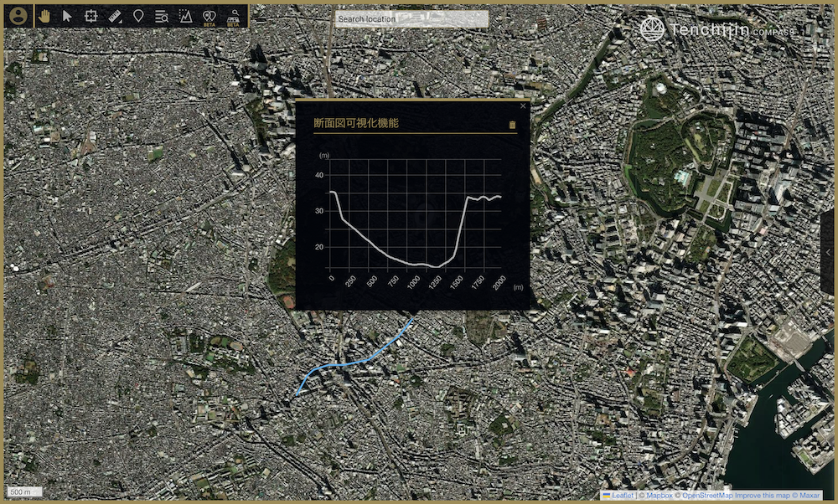
Task: Activate the area capture crosshair tool
Action: click(x=91, y=16)
